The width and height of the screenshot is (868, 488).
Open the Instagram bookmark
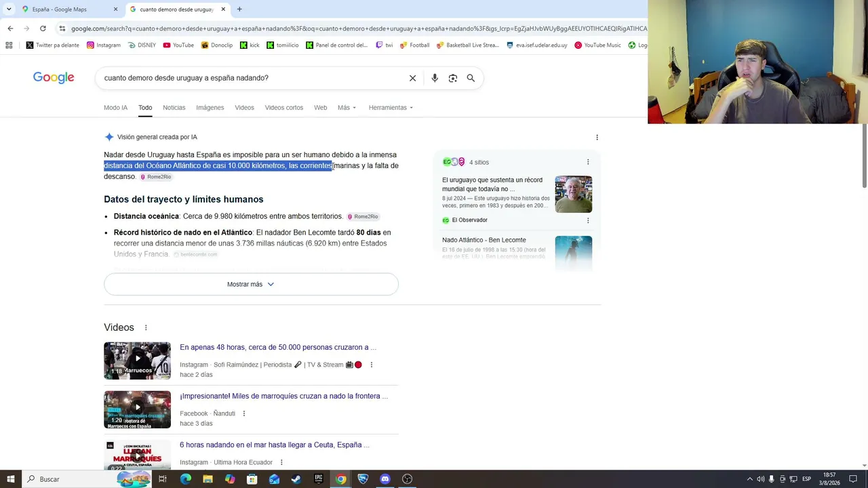[104, 45]
